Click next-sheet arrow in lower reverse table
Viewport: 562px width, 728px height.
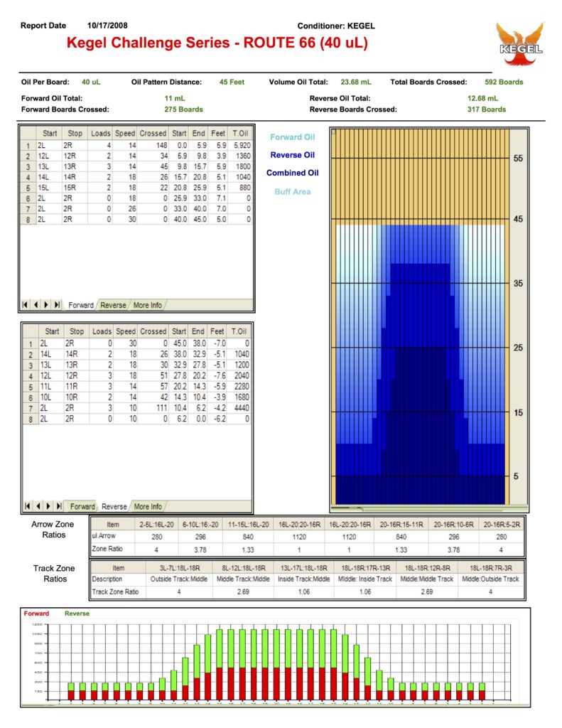pos(48,506)
